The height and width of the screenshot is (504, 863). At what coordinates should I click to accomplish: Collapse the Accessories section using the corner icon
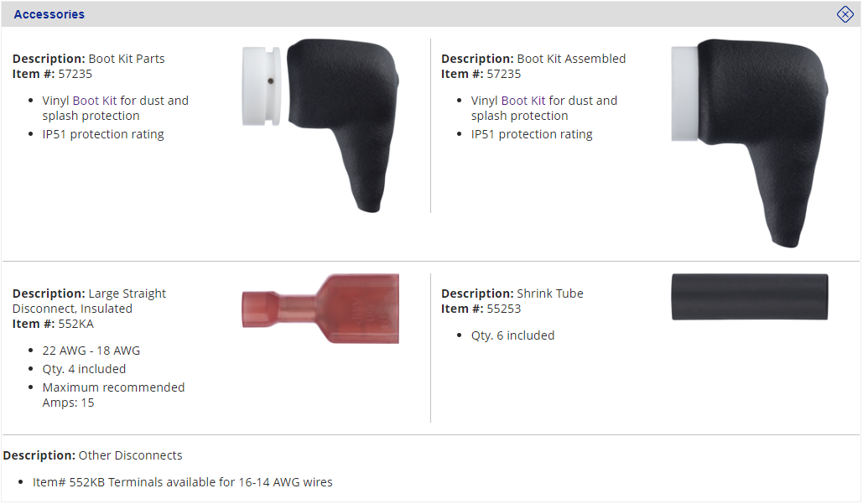tap(845, 14)
